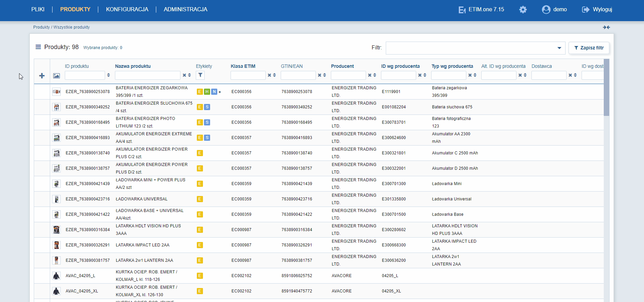Image resolution: width=644 pixels, height=302 pixels.
Task: Clear the Nazwa produktu filter with X
Action: click(185, 75)
